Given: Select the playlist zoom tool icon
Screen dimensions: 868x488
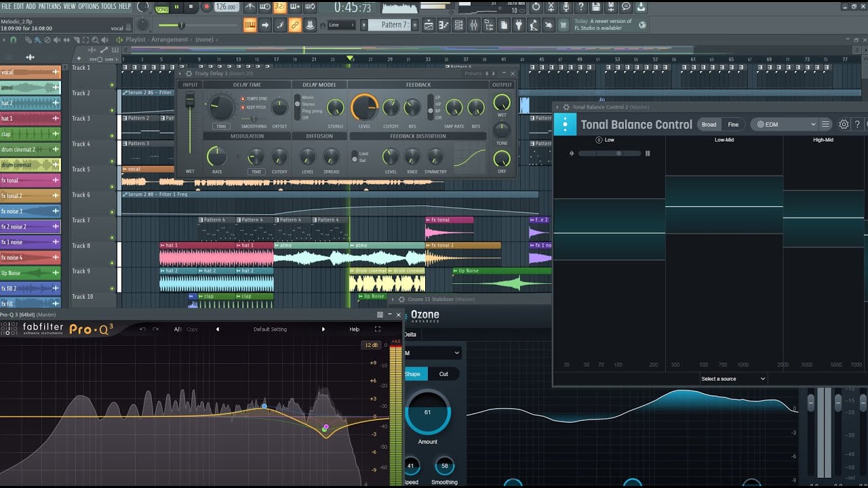Looking at the screenshot, I should coord(95,40).
